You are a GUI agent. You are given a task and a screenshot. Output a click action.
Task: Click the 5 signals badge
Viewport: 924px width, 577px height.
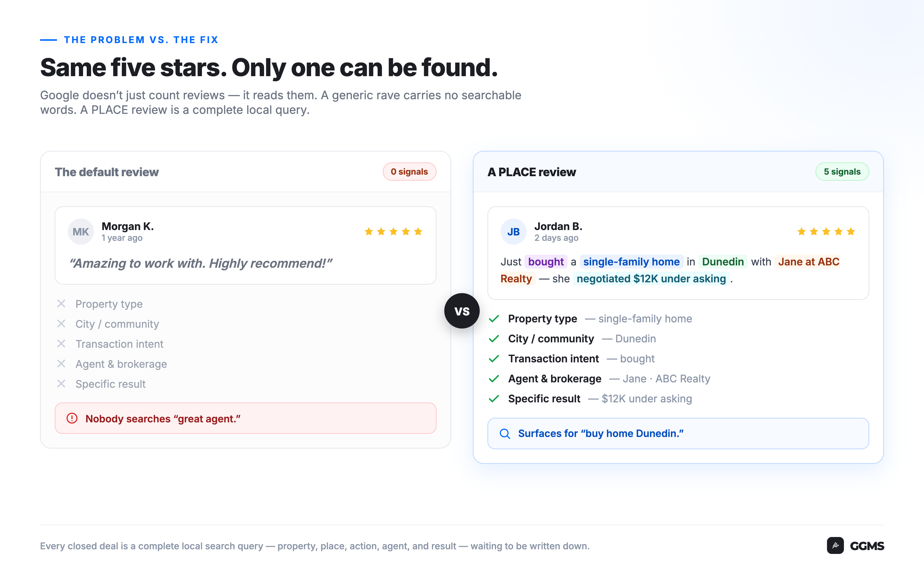tap(842, 172)
